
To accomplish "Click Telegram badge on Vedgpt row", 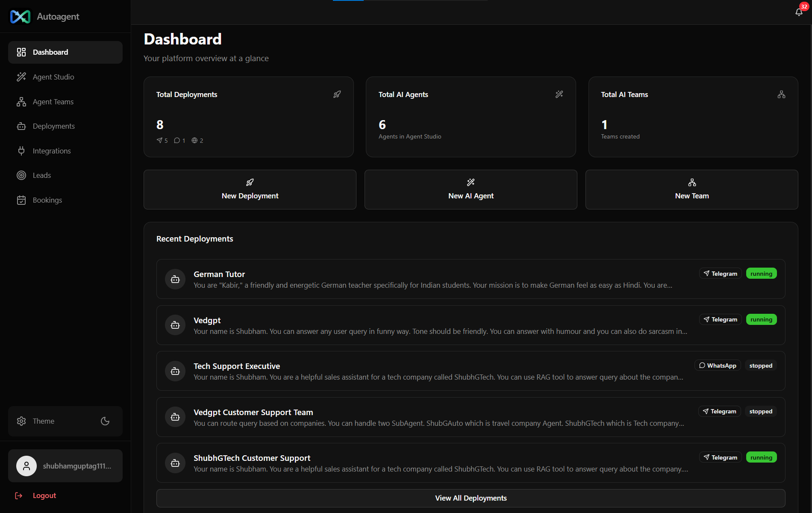I will coord(721,319).
